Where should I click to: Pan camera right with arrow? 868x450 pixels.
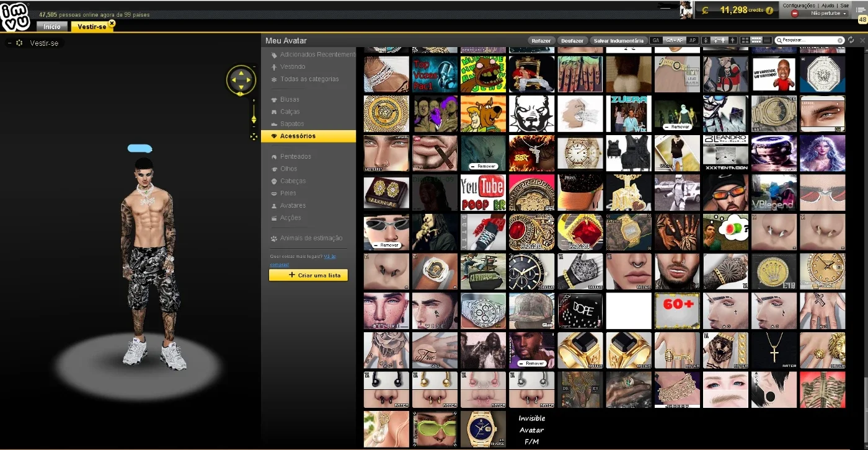(x=249, y=80)
